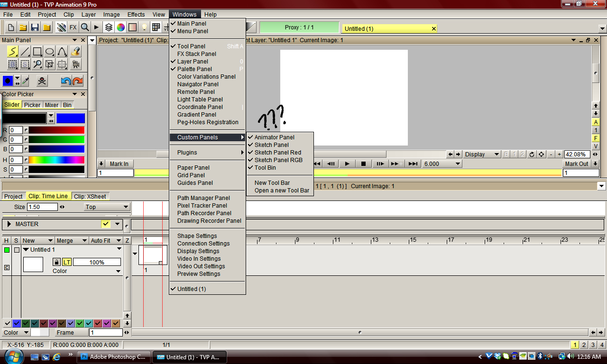607x364 pixels.
Task: Select the zoom magnifier tool in Main Panel
Action: [37, 64]
